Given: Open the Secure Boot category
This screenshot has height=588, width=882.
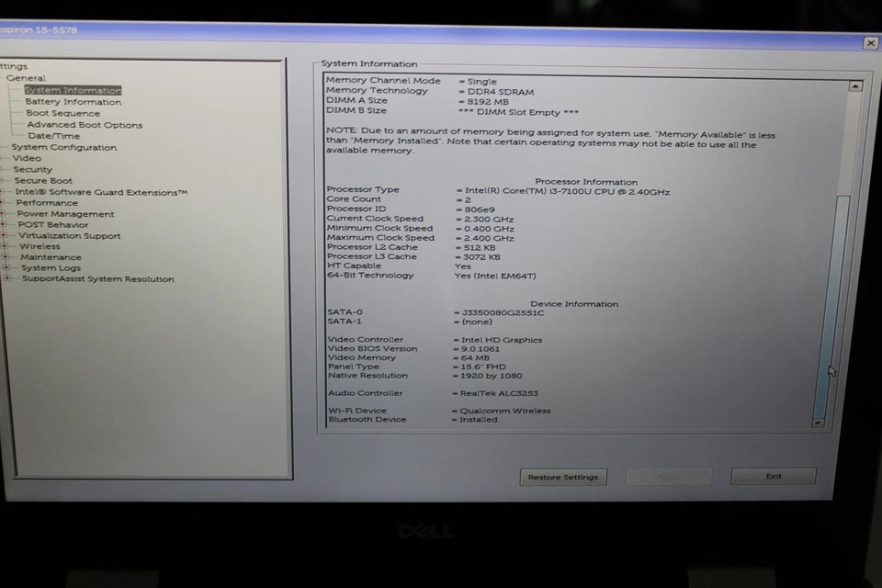Looking at the screenshot, I should pos(43,181).
